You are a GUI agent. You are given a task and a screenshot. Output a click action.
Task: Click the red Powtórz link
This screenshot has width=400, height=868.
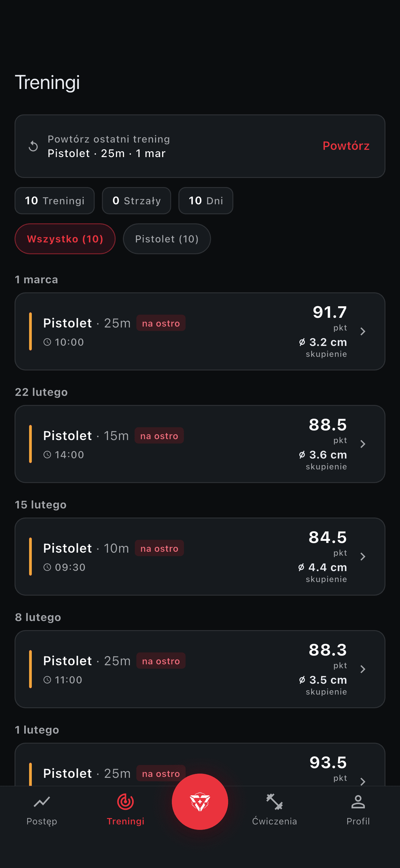pyautogui.click(x=346, y=146)
